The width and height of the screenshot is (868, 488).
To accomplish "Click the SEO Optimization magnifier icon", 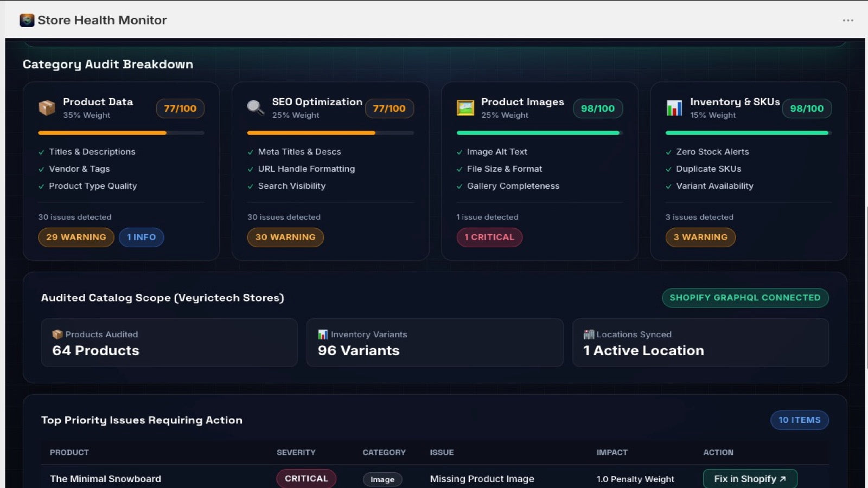I will point(256,108).
